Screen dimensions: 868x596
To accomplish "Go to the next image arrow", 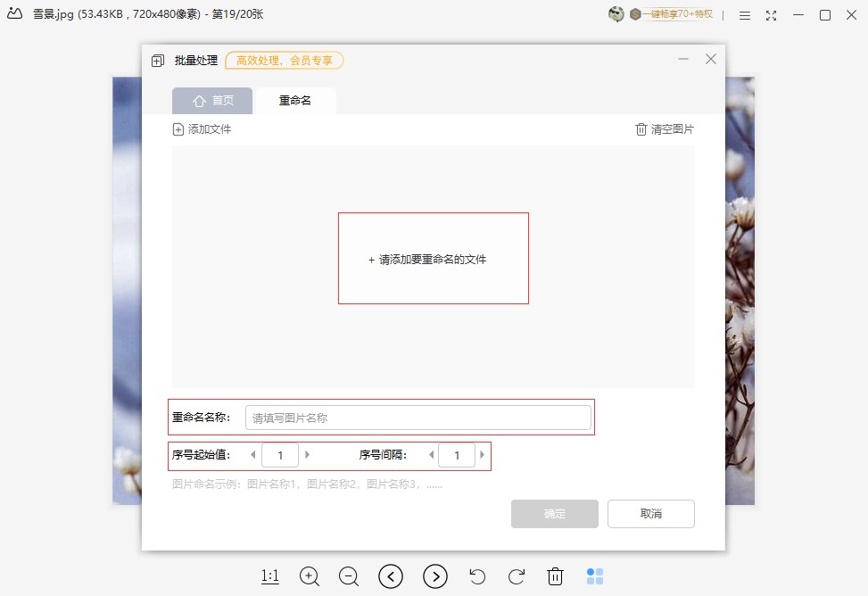I will [434, 576].
